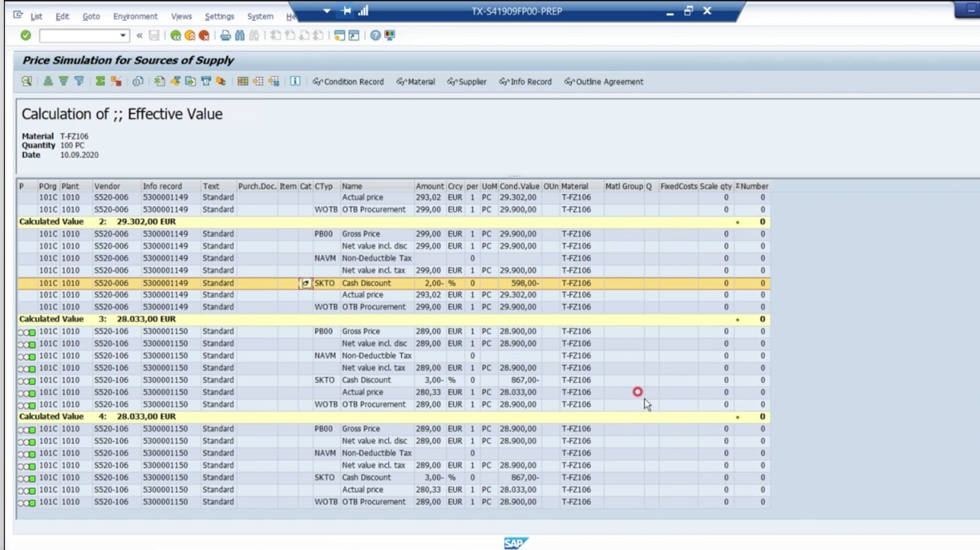Click the Print icon in standard toolbar

(225, 35)
